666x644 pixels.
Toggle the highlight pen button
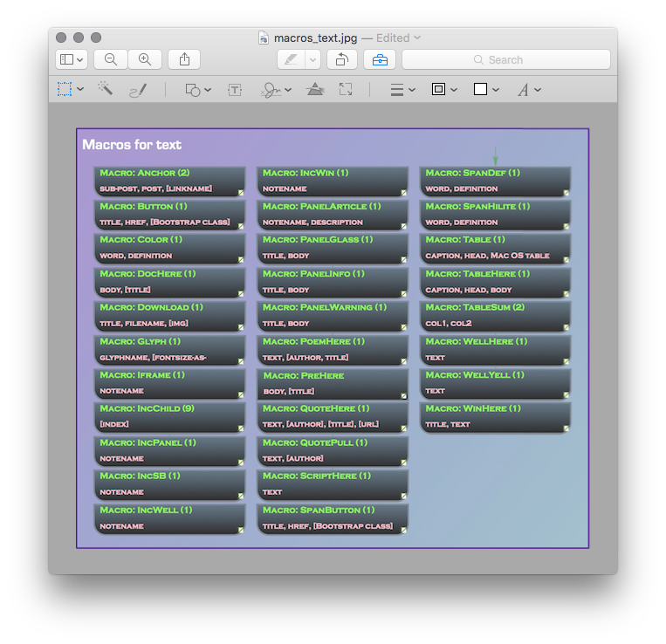[290, 59]
